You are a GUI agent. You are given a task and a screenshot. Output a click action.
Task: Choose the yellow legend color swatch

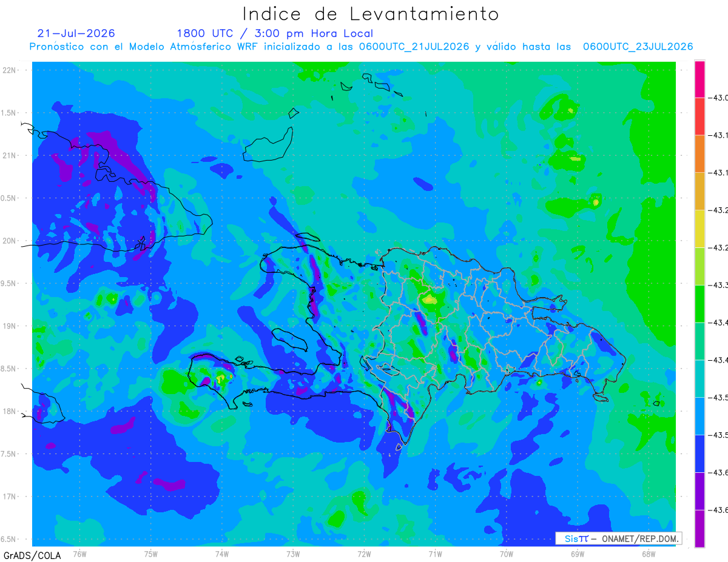699,229
